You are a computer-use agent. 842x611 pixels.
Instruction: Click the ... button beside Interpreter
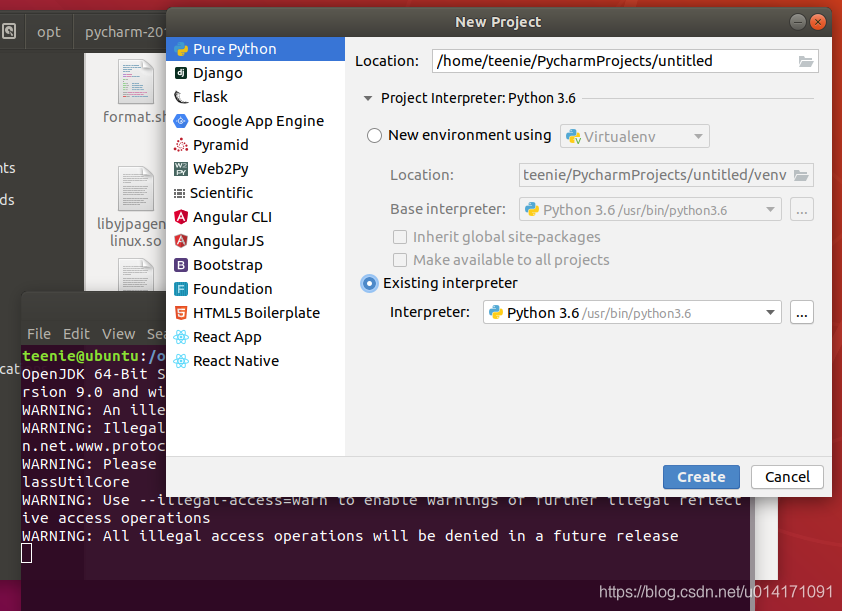point(802,312)
